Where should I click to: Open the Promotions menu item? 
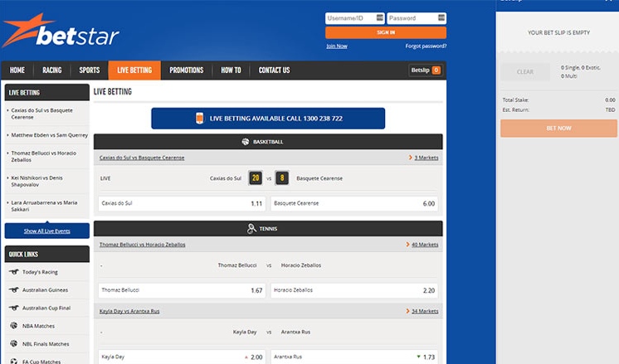click(x=187, y=70)
